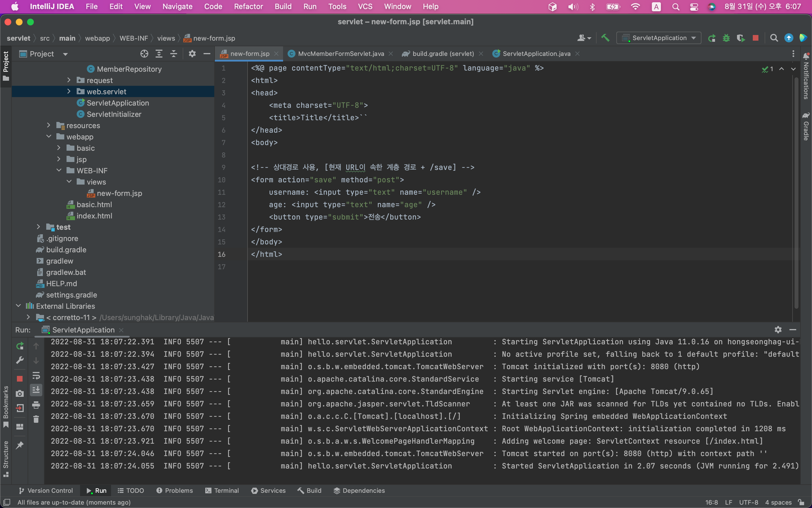
Task: Stop process in Run panel sidebar
Action: 20,379
